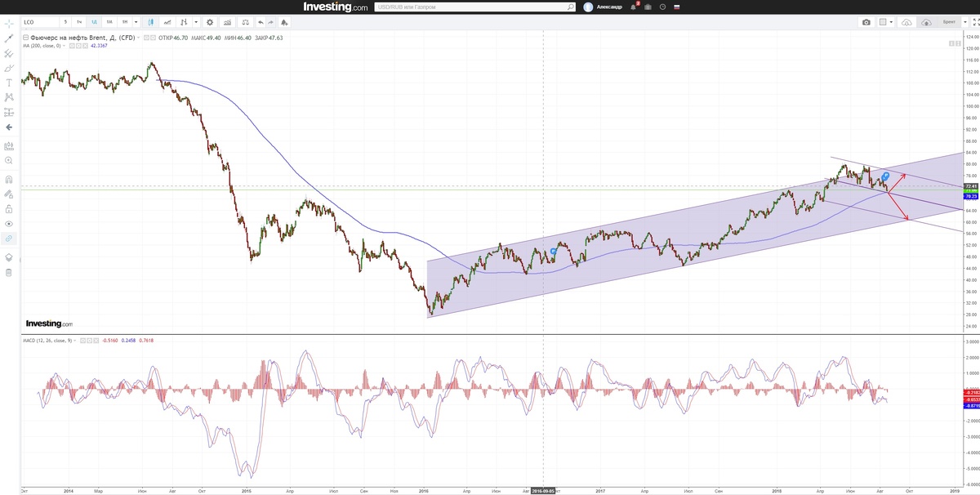Remove drawings with the trash can icon
The image size is (980, 495).
pyautogui.click(x=9, y=272)
